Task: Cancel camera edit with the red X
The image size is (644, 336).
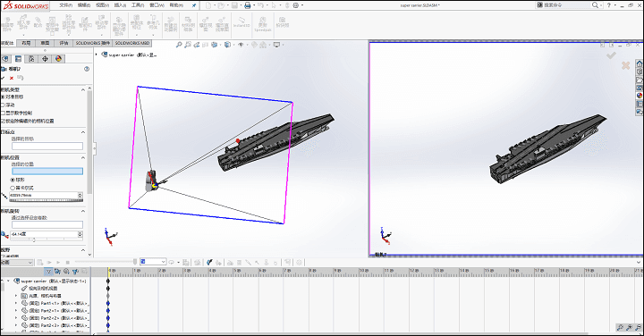Action: coord(12,78)
